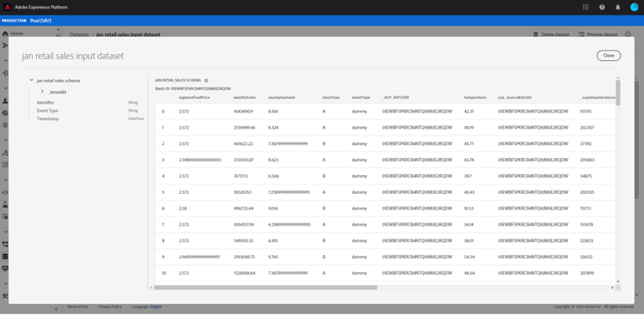
Task: Click the Prod (VA7) sandbox label
Action: tap(41, 21)
